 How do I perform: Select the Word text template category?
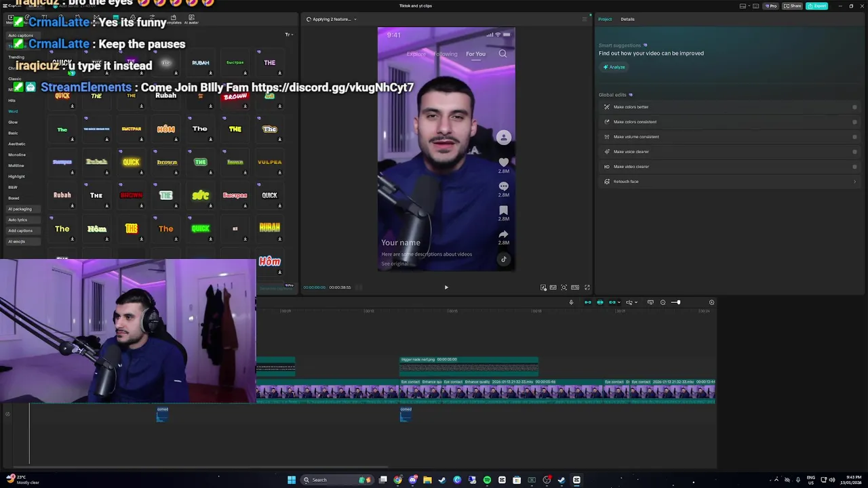[x=13, y=111]
